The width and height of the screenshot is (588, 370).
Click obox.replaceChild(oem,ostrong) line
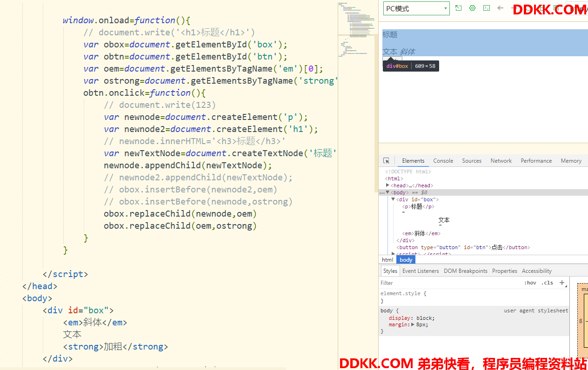coord(180,226)
